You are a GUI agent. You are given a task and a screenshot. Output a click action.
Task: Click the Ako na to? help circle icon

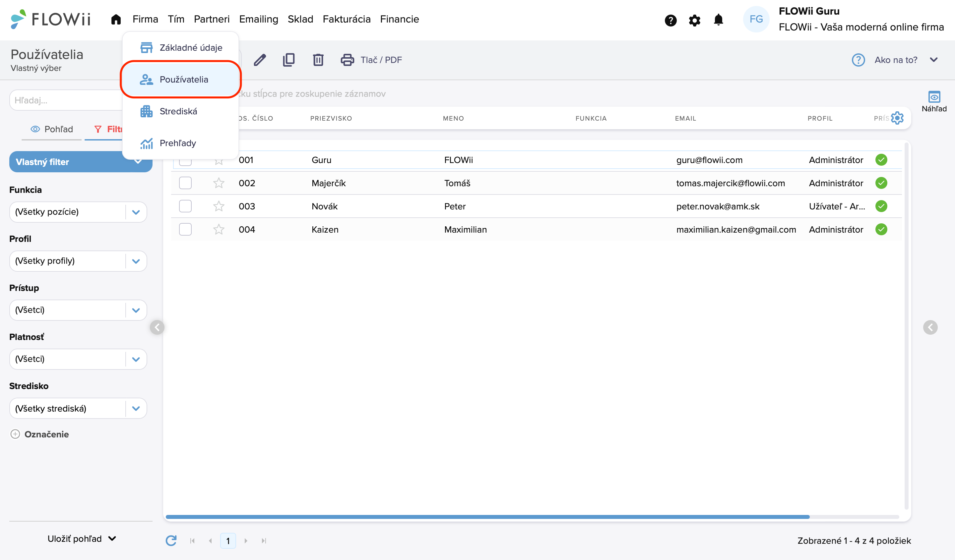coord(859,60)
